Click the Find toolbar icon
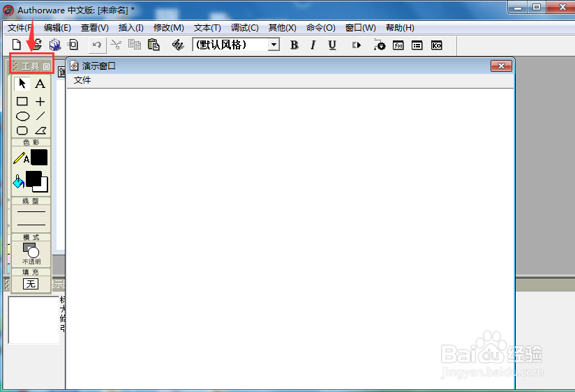Viewport: 575px width, 392px height. [x=178, y=45]
